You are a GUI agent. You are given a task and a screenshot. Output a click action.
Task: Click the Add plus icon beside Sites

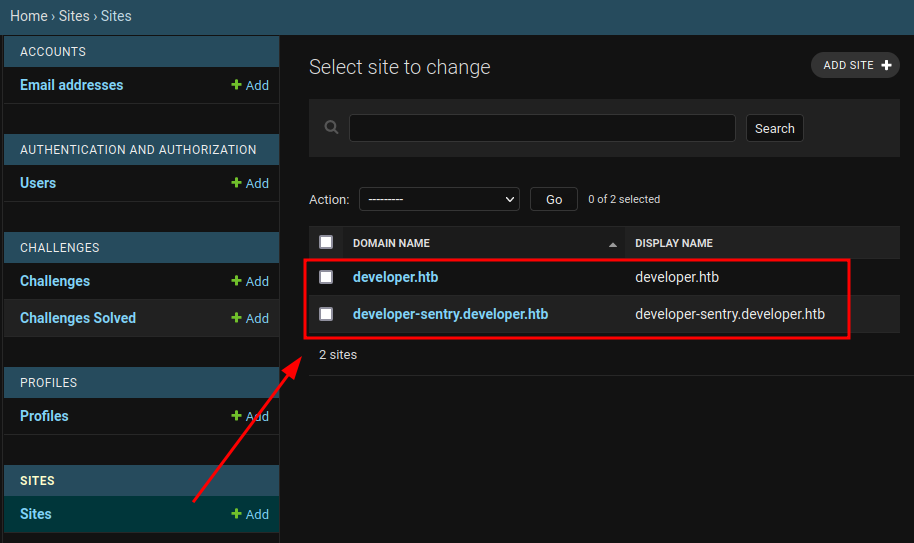(237, 514)
